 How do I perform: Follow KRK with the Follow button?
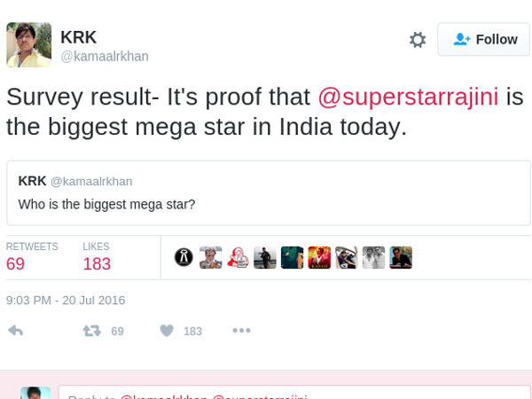483,40
